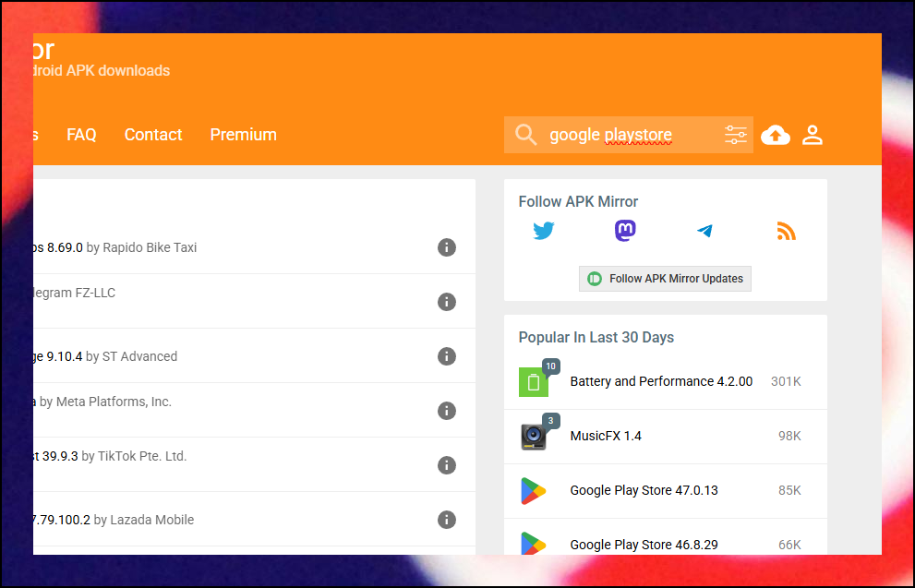The height and width of the screenshot is (588, 915).
Task: Click the 'Follow APK Mirror' heading
Action: tap(578, 201)
